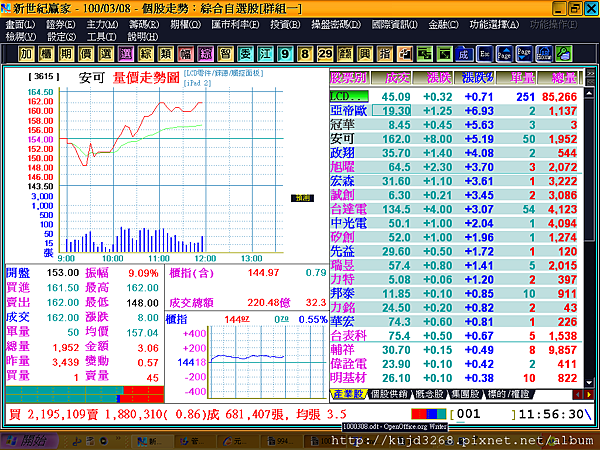Select the 中光電 stock row
600x450 pixels.
tap(455, 223)
